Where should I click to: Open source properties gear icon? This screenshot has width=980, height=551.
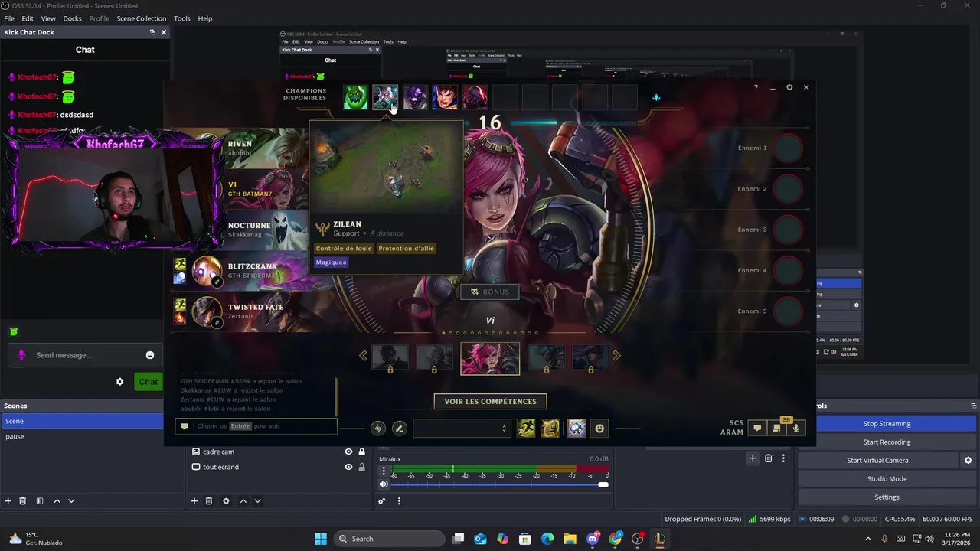pos(226,500)
